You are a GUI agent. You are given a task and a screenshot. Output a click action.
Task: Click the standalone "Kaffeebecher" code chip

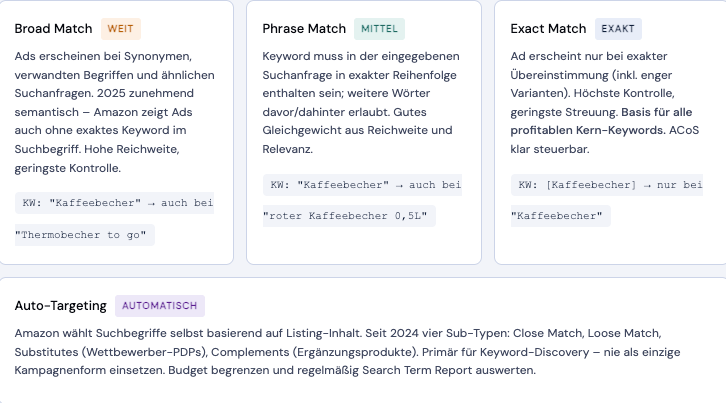[560, 216]
